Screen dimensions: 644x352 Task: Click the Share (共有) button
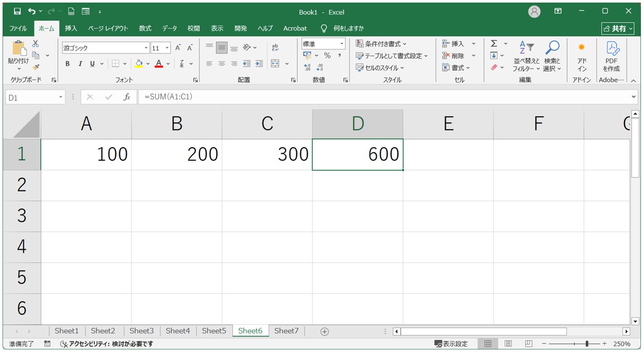(618, 28)
